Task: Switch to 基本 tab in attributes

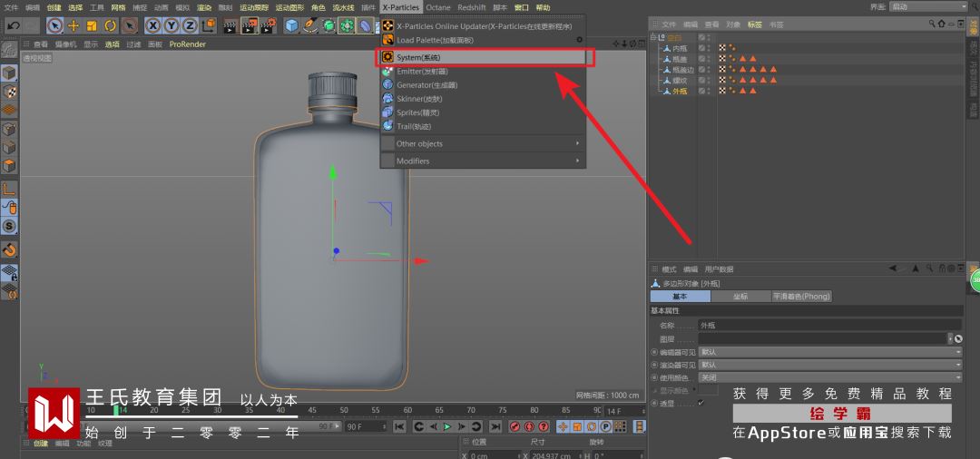Action: 680,297
